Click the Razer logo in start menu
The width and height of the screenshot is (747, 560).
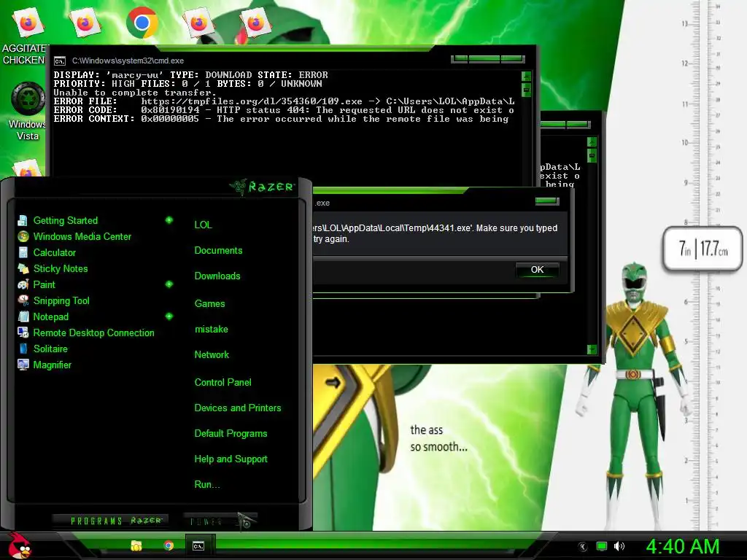[x=262, y=187]
